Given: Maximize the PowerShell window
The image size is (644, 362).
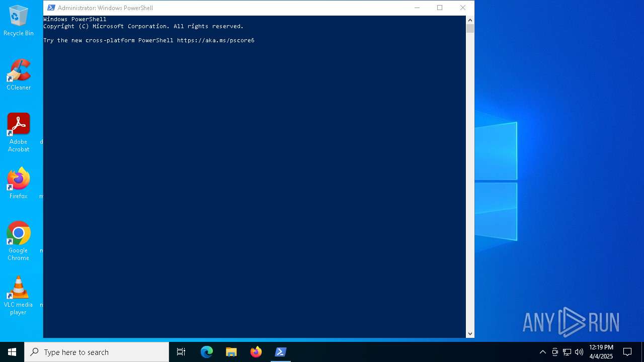Looking at the screenshot, I should point(440,8).
